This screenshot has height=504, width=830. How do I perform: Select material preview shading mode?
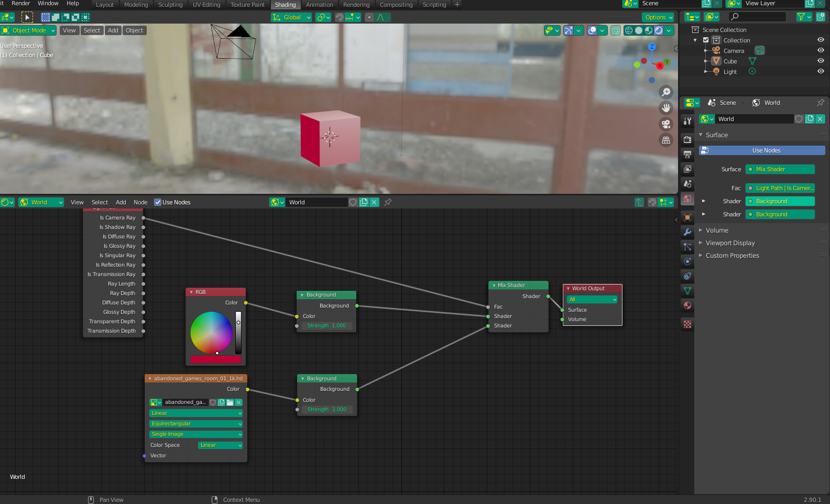649,30
